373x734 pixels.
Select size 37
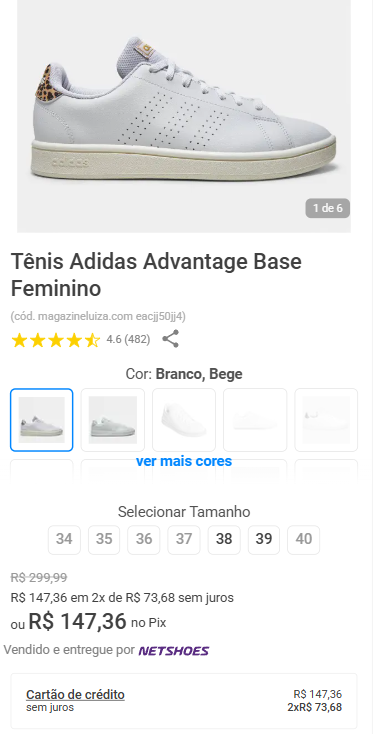point(184,539)
